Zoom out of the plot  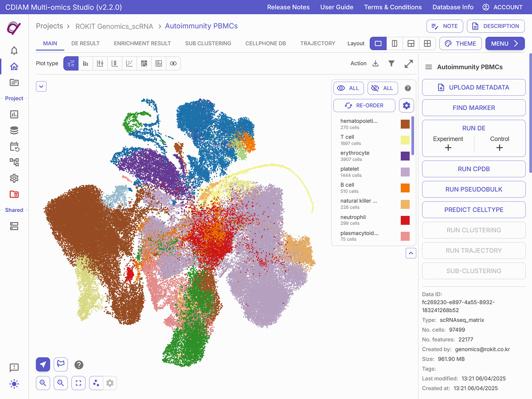(x=61, y=383)
